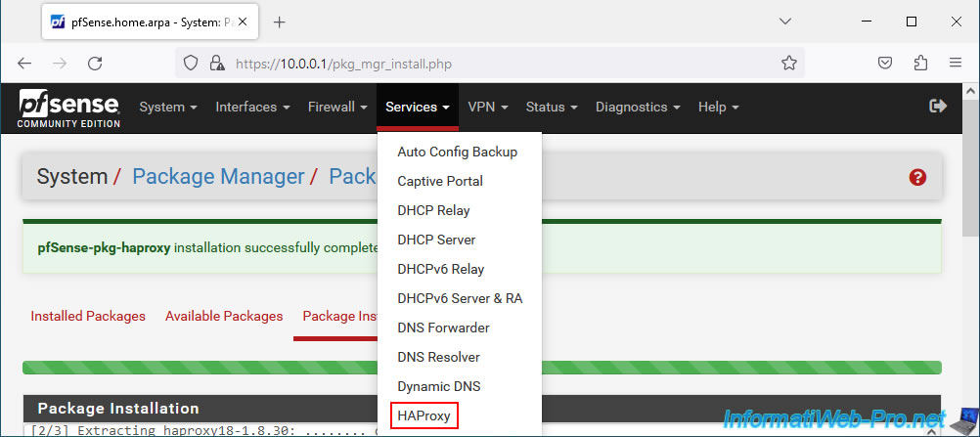This screenshot has height=437, width=980.
Task: Open a new browser tab
Action: (x=280, y=22)
